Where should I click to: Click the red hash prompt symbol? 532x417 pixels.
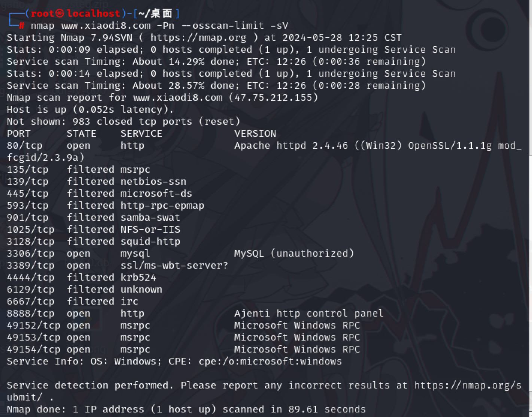22,25
